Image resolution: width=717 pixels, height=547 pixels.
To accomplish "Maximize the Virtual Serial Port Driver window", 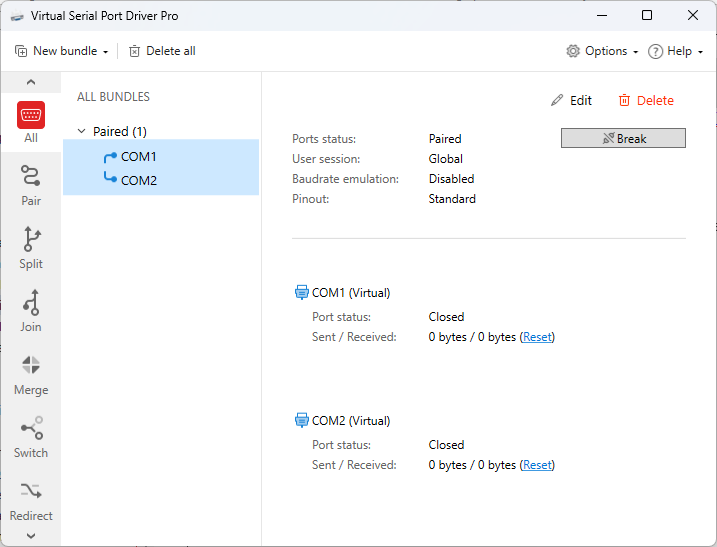I will tap(647, 16).
